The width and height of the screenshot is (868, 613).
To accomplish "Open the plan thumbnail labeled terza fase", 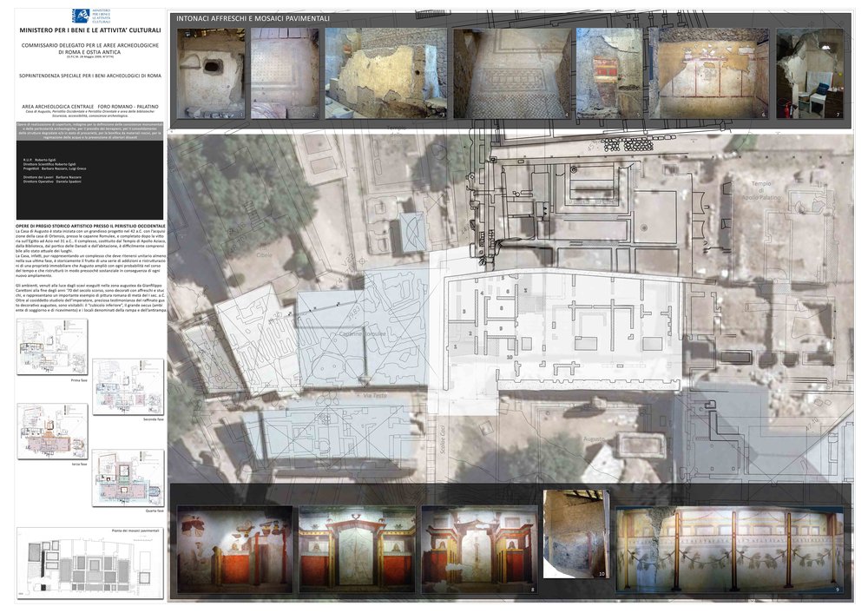I will coord(52,431).
